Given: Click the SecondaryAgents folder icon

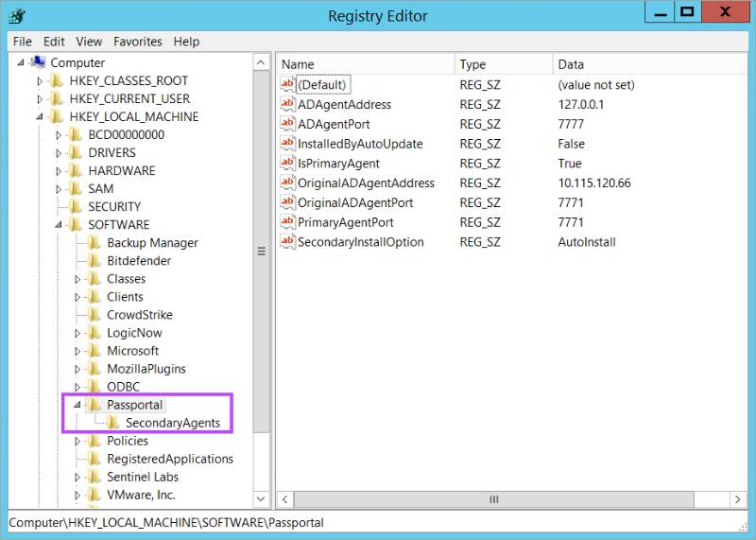Looking at the screenshot, I should [113, 423].
